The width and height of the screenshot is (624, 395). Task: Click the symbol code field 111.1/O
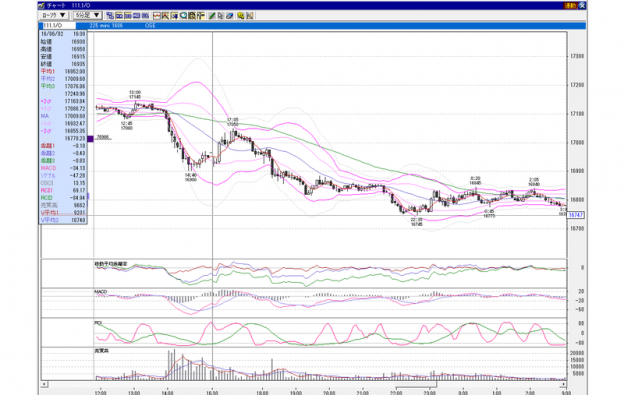[x=58, y=25]
